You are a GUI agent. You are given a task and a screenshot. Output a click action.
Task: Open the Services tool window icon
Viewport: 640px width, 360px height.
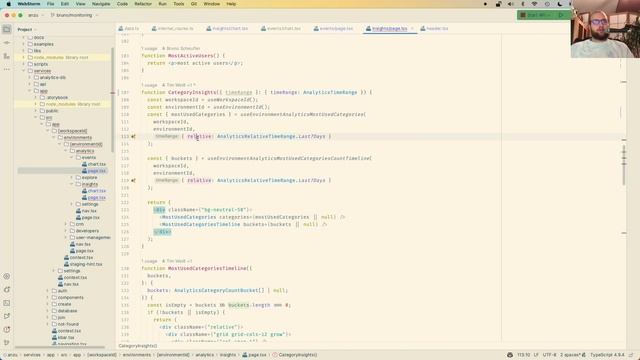pyautogui.click(x=7, y=276)
